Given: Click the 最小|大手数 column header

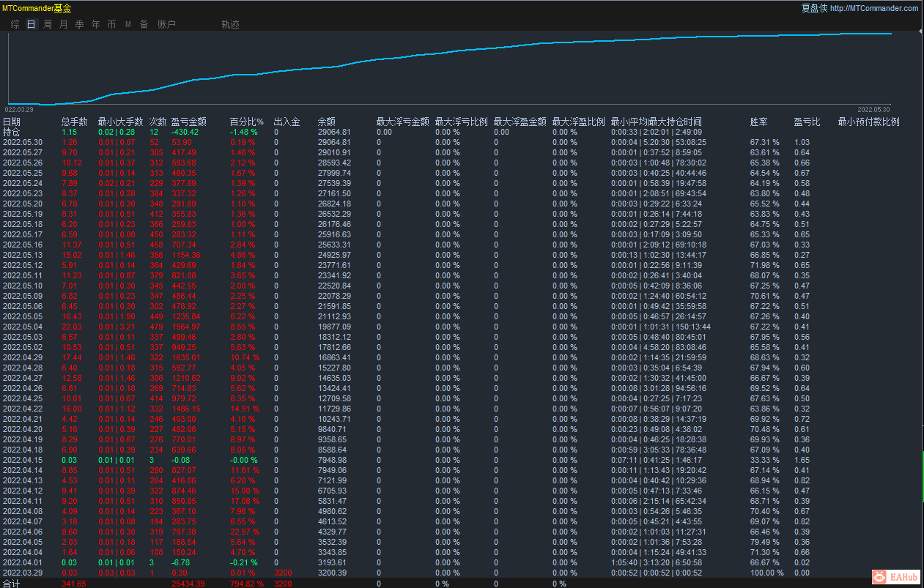Looking at the screenshot, I should point(120,122).
